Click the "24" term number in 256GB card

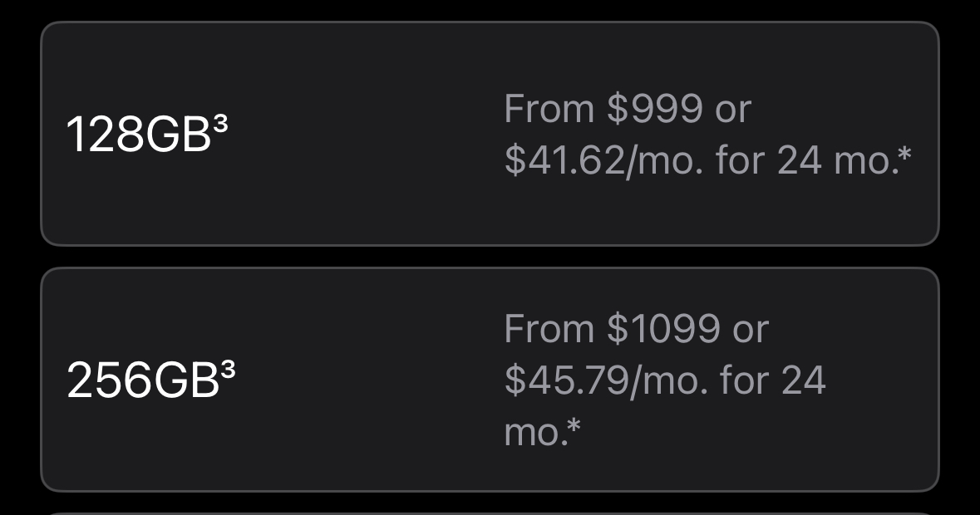click(803, 380)
